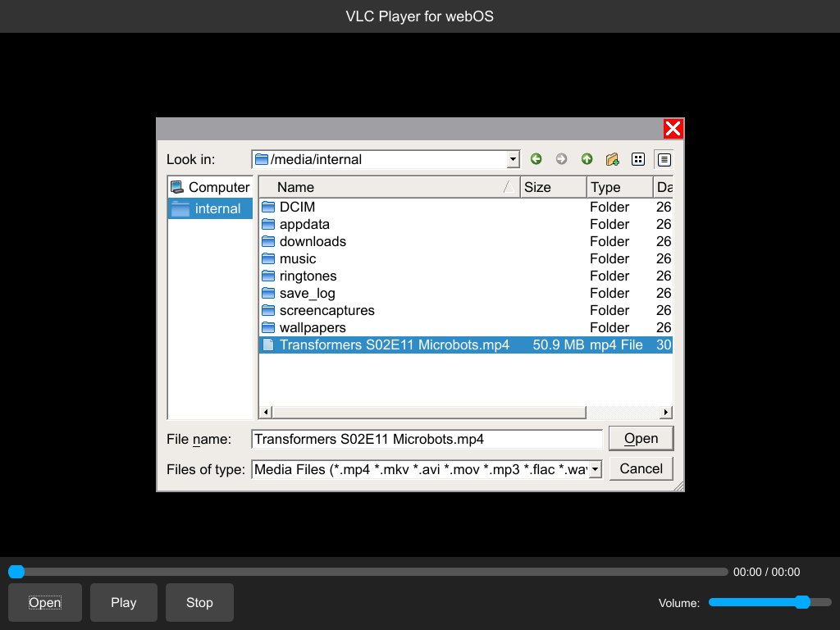Open the Look in location dropdown
Screen dimensions: 840x630
click(x=513, y=159)
